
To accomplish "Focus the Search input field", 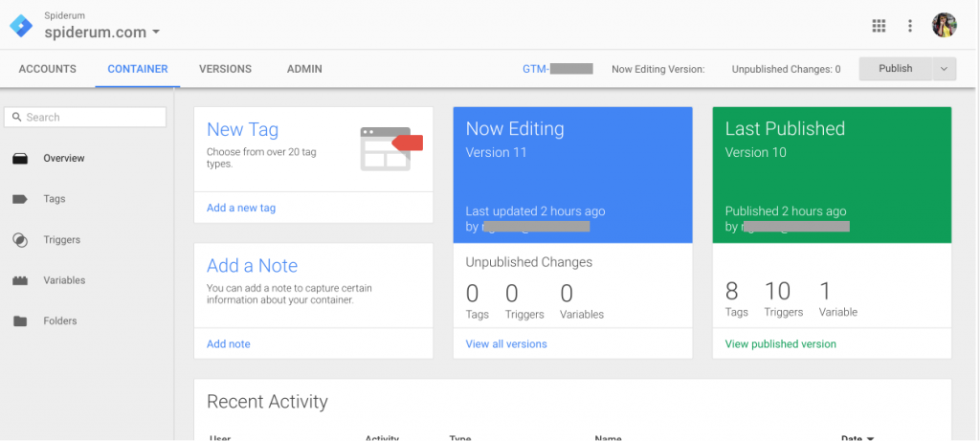I will click(85, 117).
